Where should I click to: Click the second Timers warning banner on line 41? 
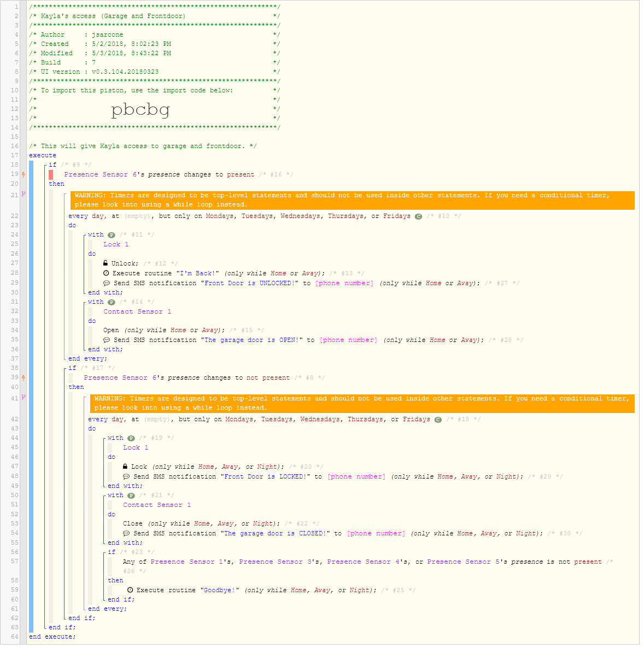coord(362,404)
